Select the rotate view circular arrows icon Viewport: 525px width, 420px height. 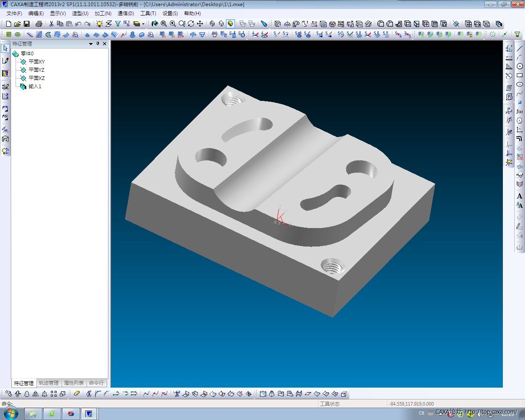(191, 24)
